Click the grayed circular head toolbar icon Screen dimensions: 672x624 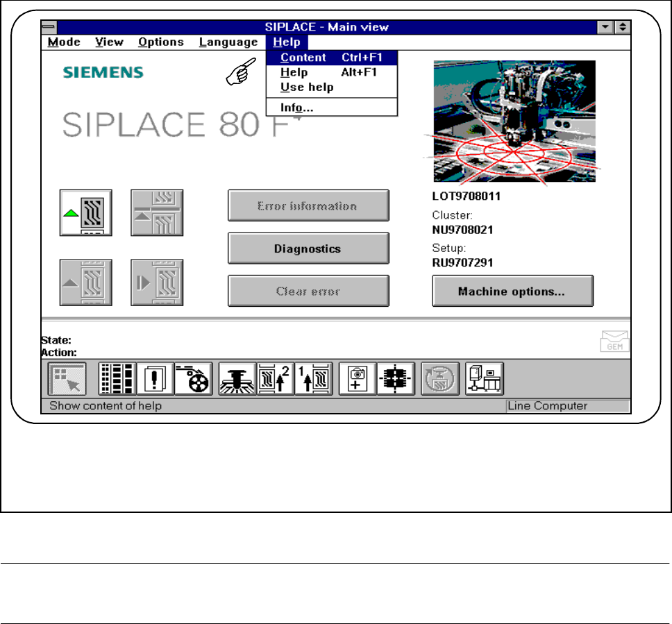click(440, 379)
